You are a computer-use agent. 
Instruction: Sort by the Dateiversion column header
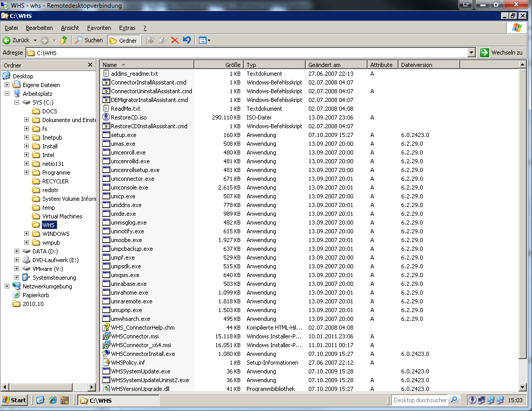[429, 65]
